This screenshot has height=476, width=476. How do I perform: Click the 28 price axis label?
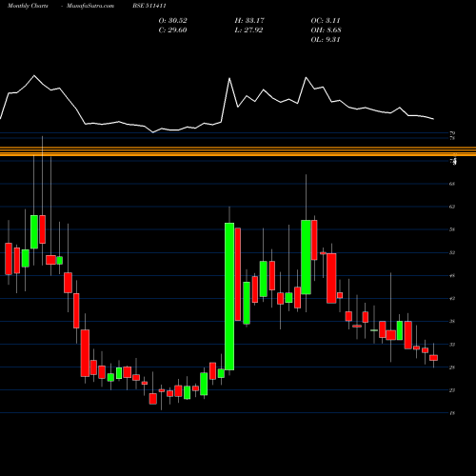(452, 367)
